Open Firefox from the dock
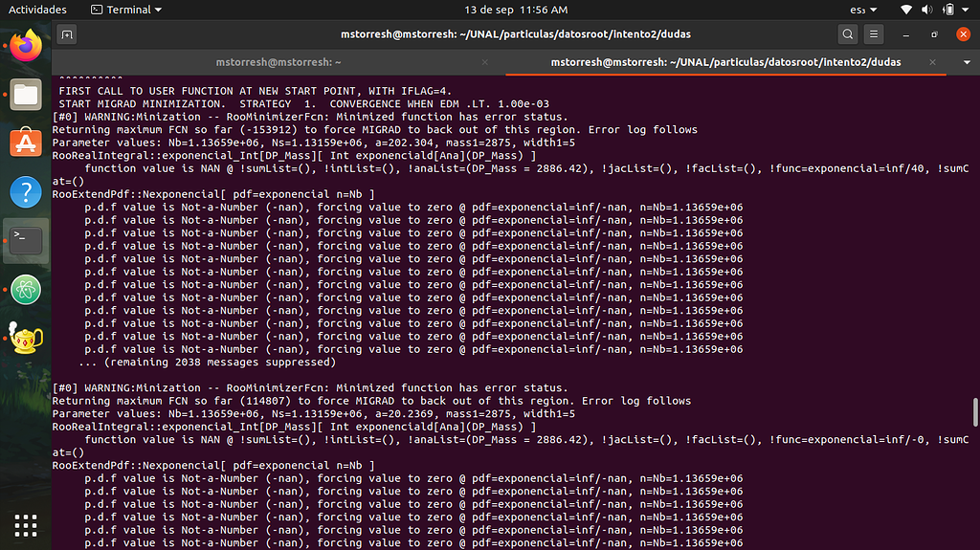 [26, 44]
